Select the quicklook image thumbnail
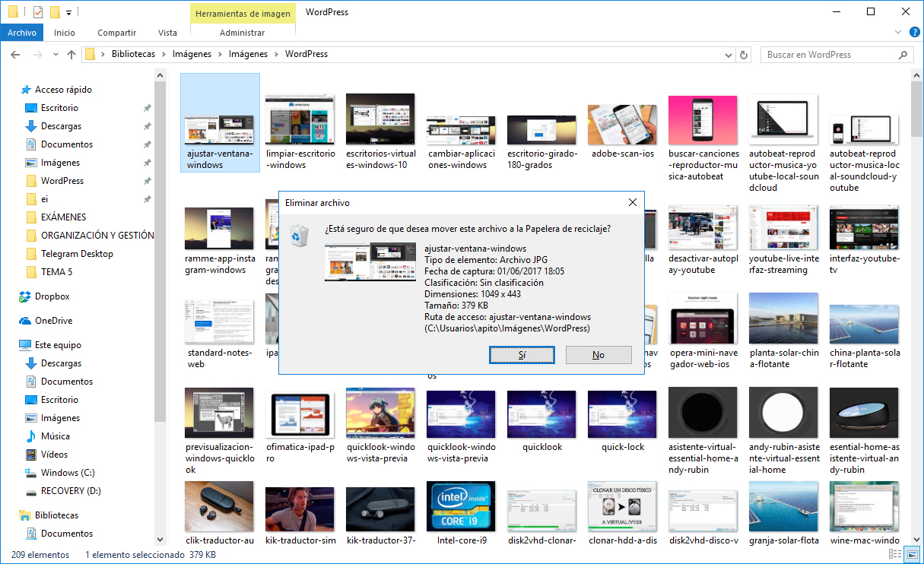 (x=541, y=413)
